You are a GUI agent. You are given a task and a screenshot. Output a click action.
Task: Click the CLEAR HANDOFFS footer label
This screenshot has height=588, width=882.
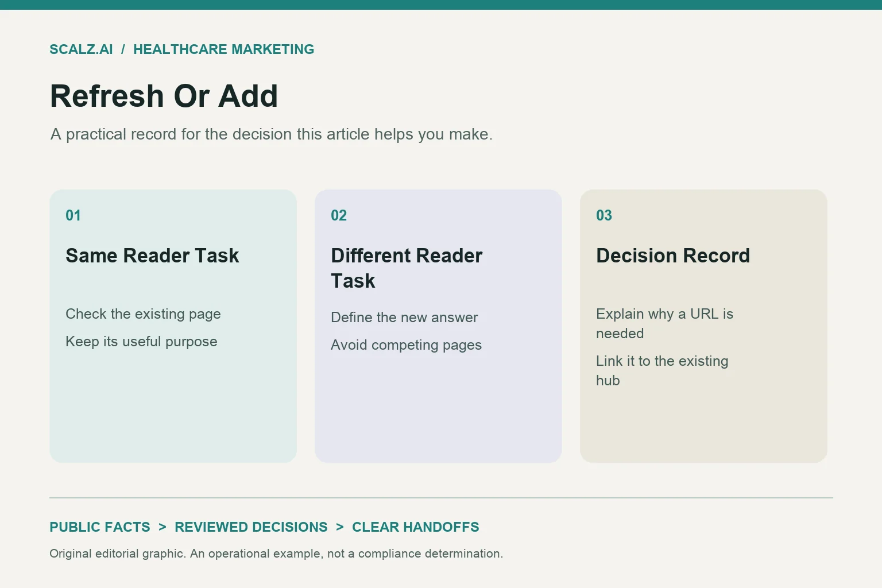coord(416,527)
